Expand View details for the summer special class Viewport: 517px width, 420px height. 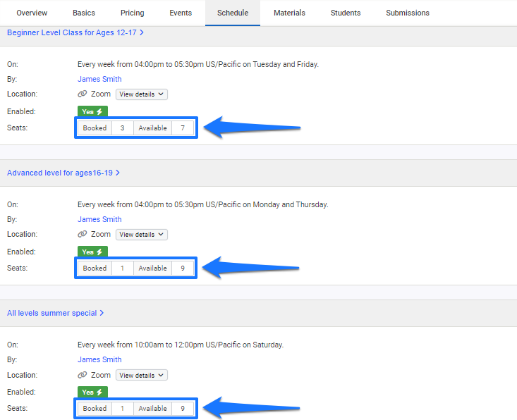coord(142,375)
